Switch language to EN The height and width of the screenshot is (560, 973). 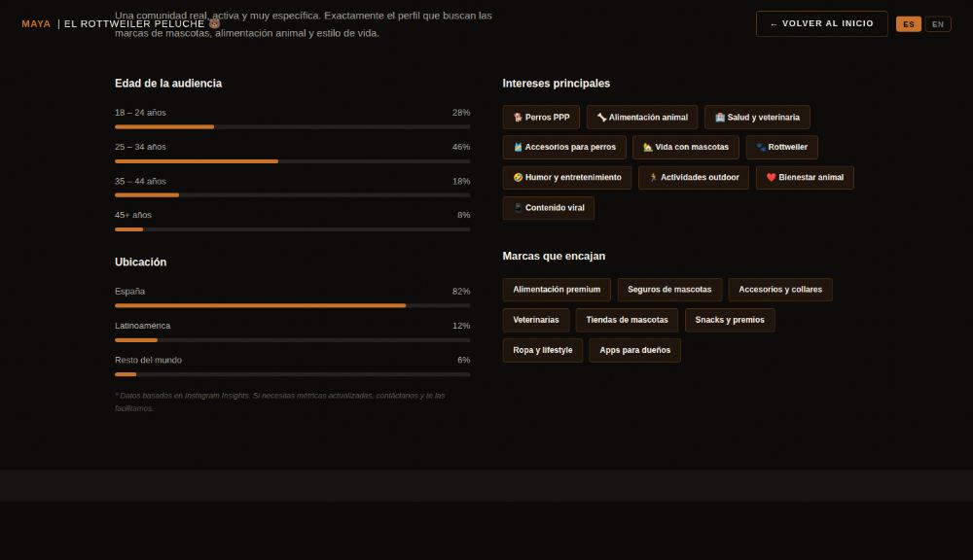click(x=938, y=24)
